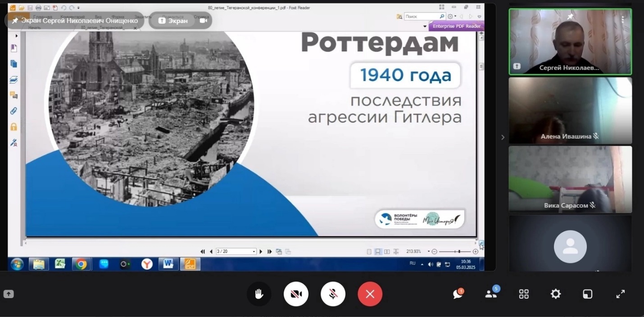Go to the previous PDF page

pos(211,252)
